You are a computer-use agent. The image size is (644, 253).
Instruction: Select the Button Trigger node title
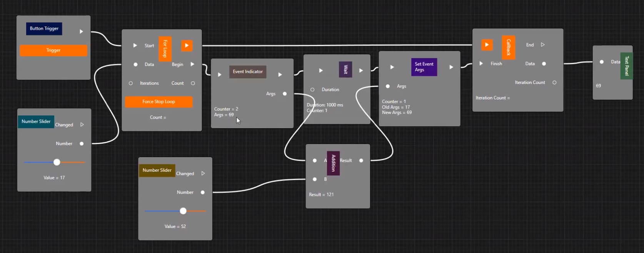click(44, 28)
